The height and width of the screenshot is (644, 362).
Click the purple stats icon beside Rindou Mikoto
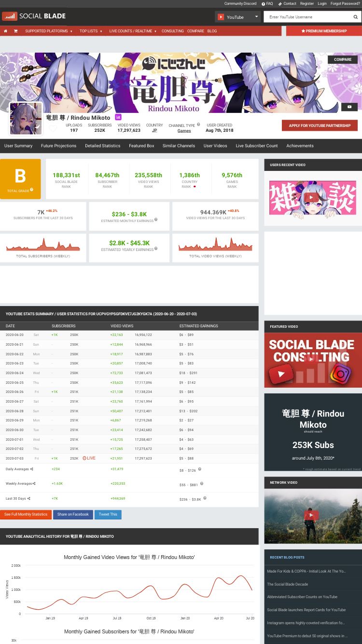(118, 117)
